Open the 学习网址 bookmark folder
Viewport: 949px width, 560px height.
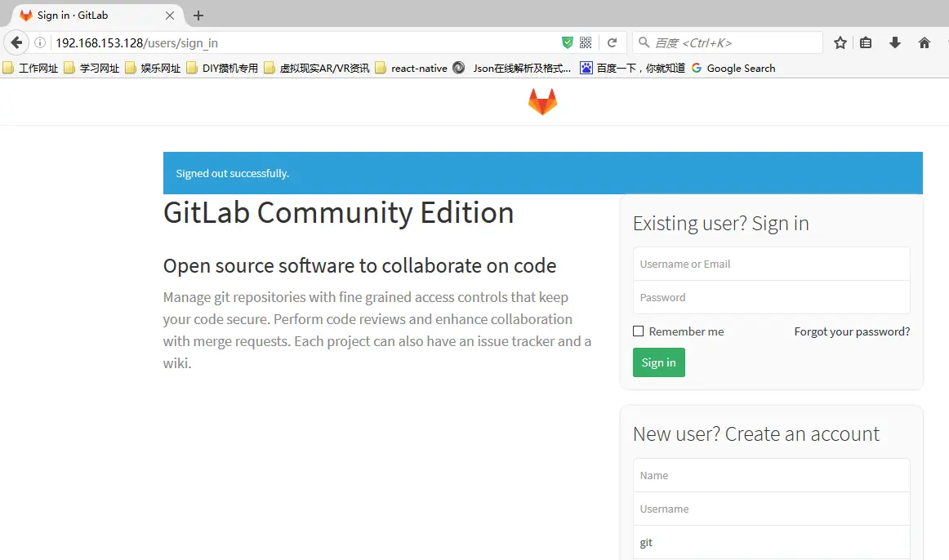pyautogui.click(x=92, y=69)
